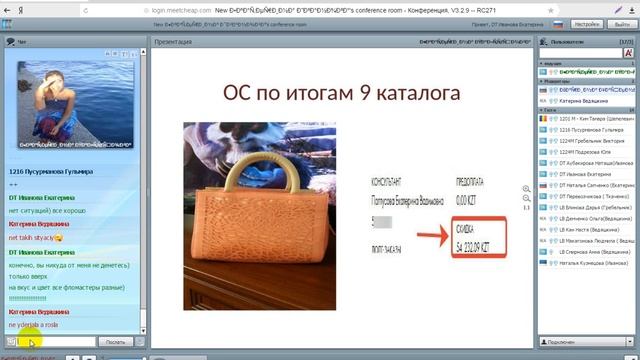Click the T text-size icon in the chat header
This screenshot has width=640, height=360.
click(x=124, y=54)
